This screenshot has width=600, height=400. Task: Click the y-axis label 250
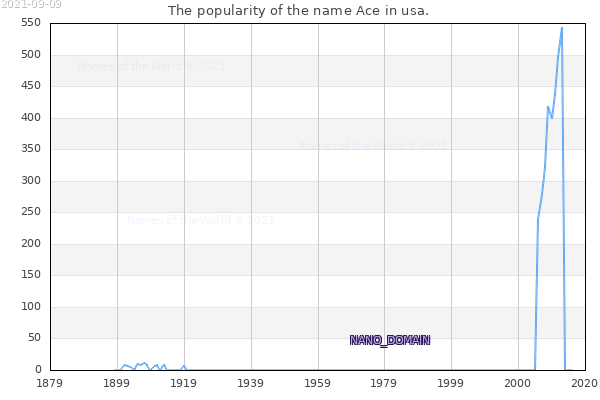[31, 212]
